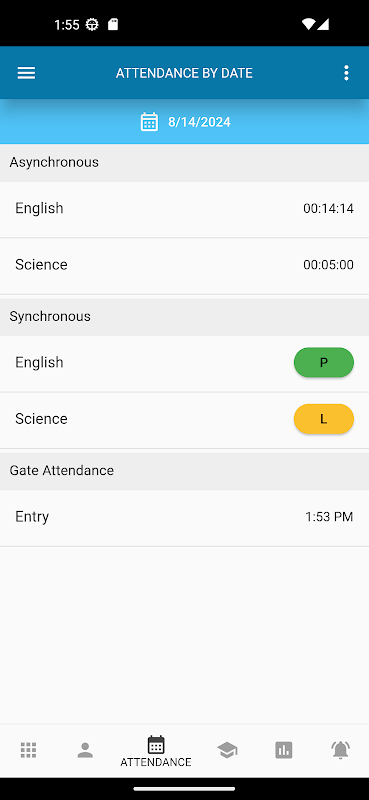This screenshot has height=800, width=369.
Task: Select the synchronous English row label
Action: [x=39, y=362]
